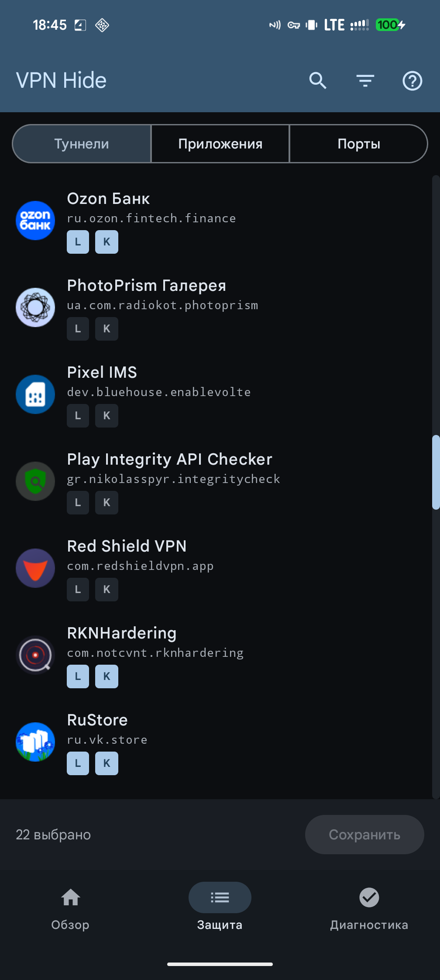The width and height of the screenshot is (440, 980).
Task: Tap the Red Shield VPN app icon
Action: (x=35, y=568)
